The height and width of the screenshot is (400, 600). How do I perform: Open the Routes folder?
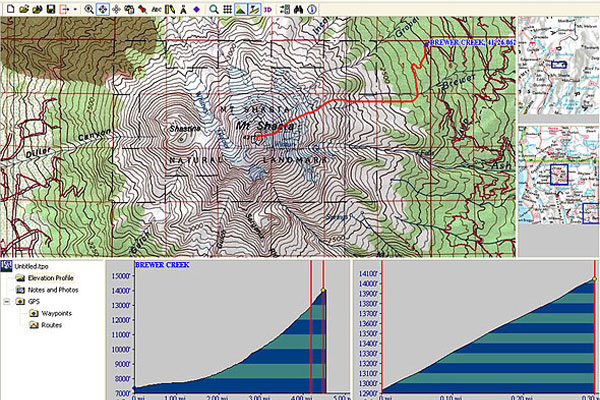(x=51, y=325)
